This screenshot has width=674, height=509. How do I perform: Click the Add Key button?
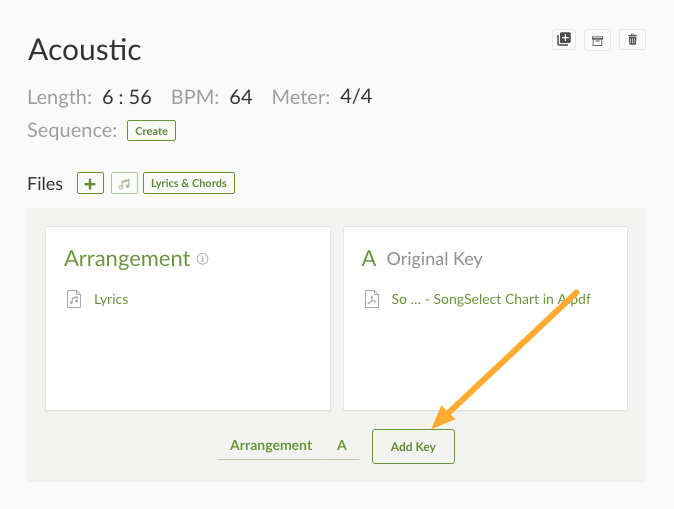click(x=413, y=446)
